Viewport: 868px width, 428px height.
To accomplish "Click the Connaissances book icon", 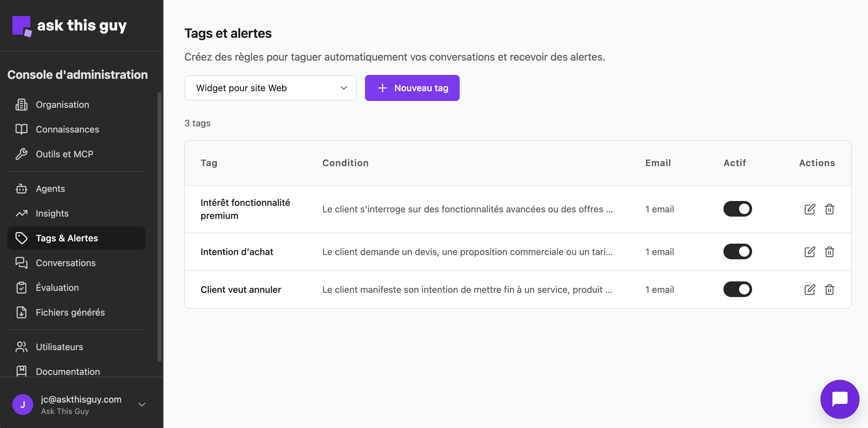I will point(21,129).
